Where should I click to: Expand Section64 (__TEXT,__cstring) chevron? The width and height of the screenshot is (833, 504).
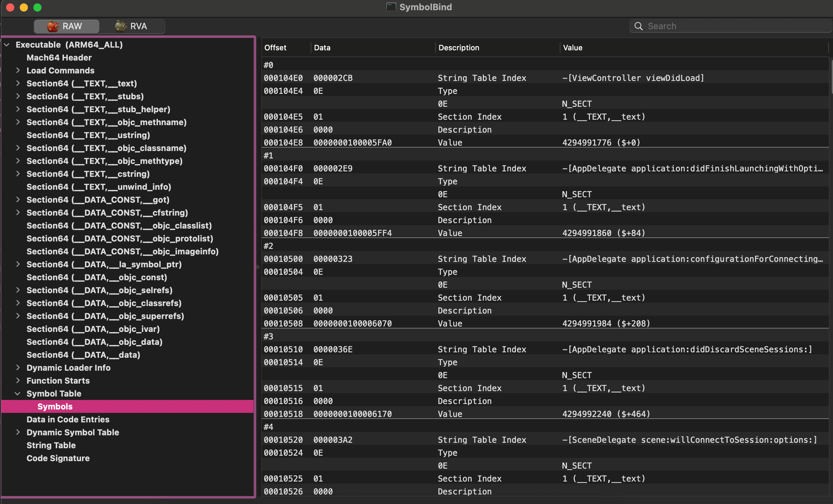pyautogui.click(x=18, y=174)
